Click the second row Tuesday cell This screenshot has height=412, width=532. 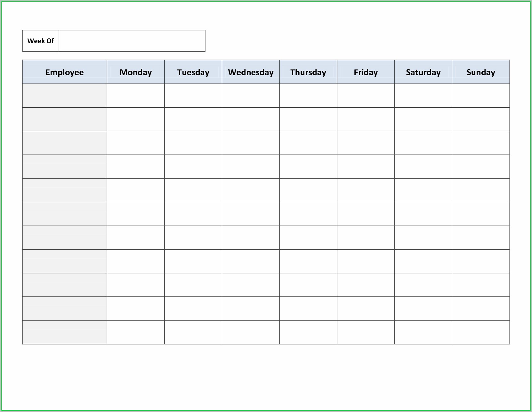pyautogui.click(x=193, y=119)
